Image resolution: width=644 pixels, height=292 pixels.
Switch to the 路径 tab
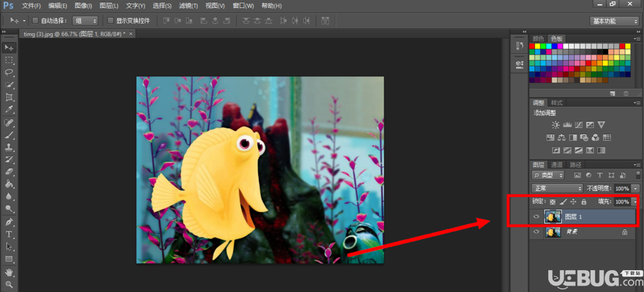point(576,165)
